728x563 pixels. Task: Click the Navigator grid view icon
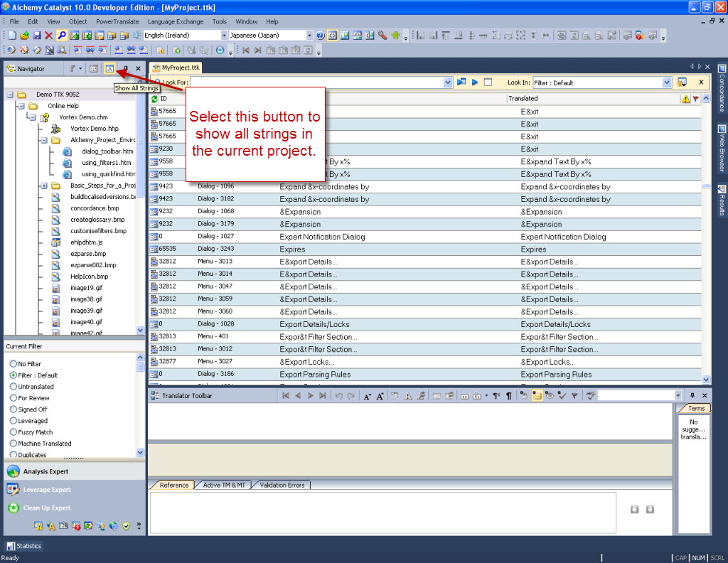click(94, 69)
